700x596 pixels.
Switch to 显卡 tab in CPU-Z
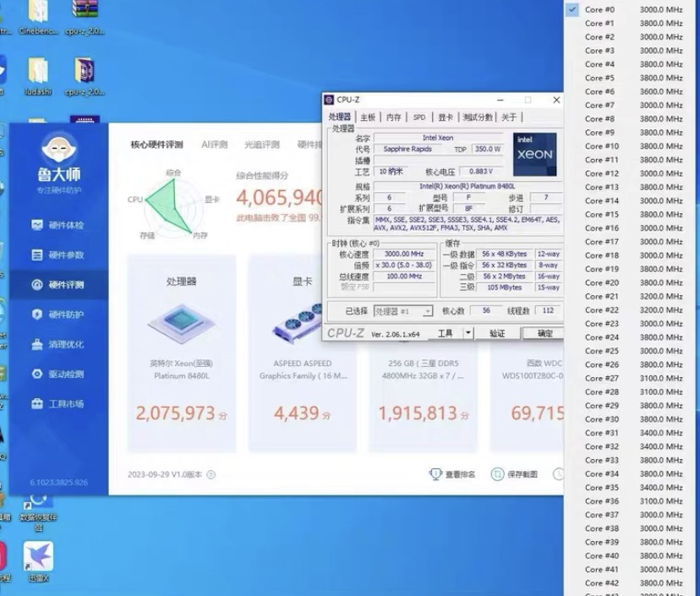(x=445, y=118)
